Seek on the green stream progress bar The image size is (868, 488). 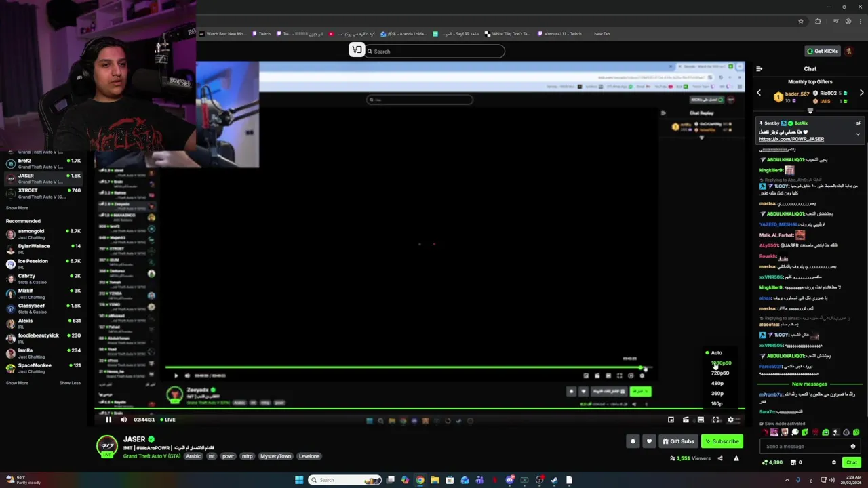click(420, 408)
